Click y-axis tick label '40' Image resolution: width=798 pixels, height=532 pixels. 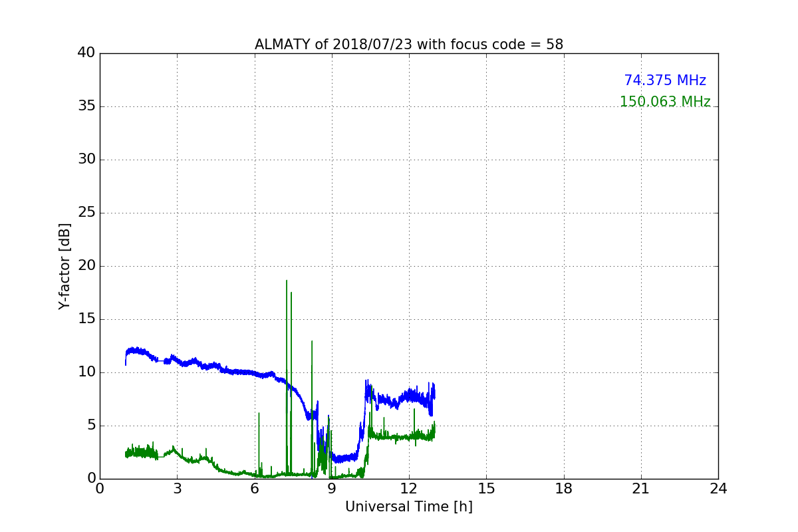tap(86, 53)
